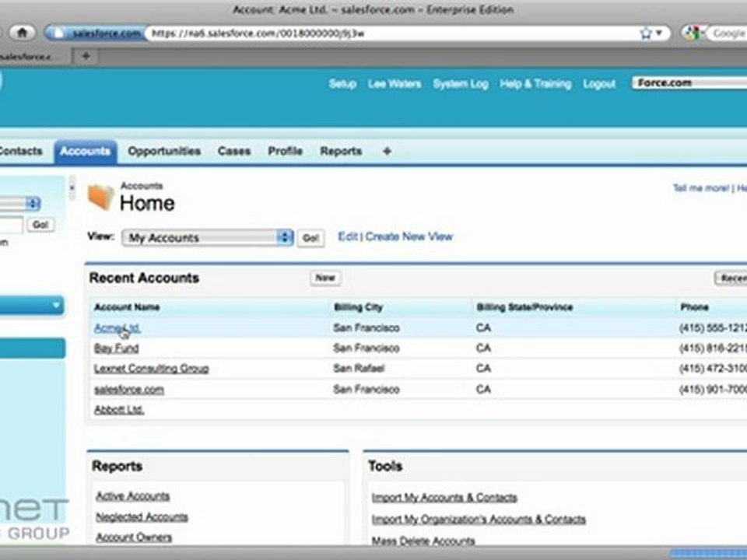747x560 pixels.
Task: Click New in Recent Accounts
Action: pyautogui.click(x=325, y=278)
